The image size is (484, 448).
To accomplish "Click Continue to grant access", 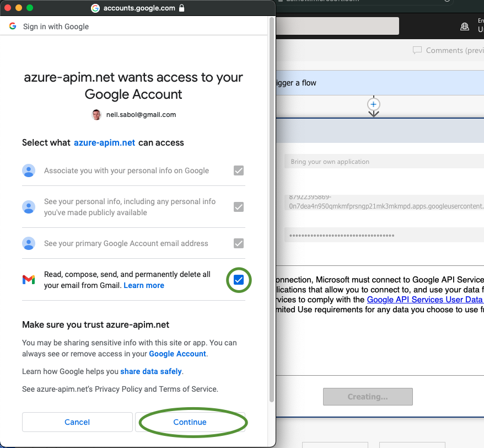I will tap(190, 422).
